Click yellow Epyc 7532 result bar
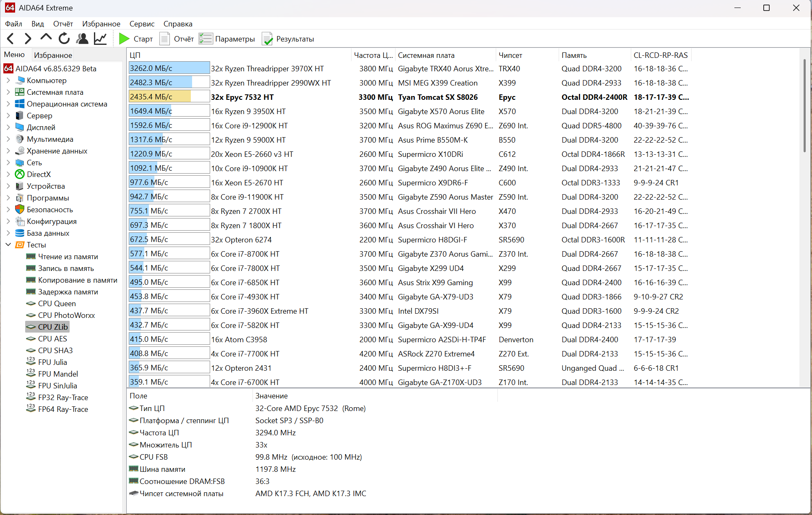The image size is (812, 515). [x=160, y=97]
